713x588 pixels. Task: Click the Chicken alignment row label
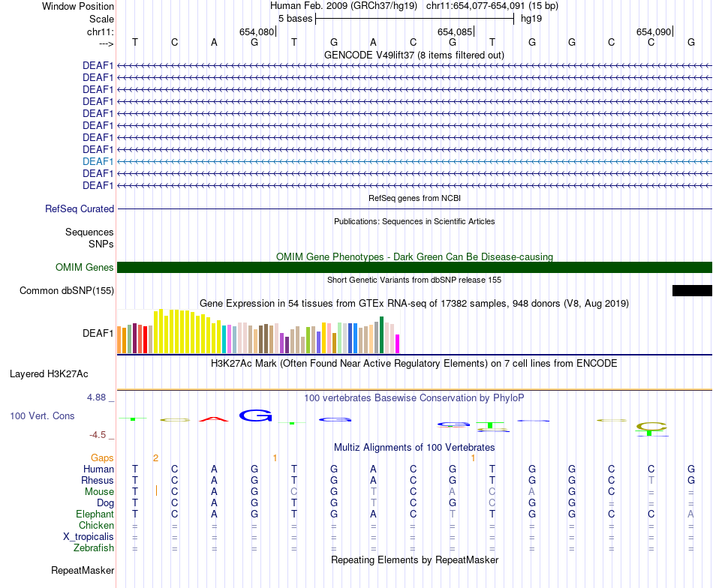click(96, 525)
